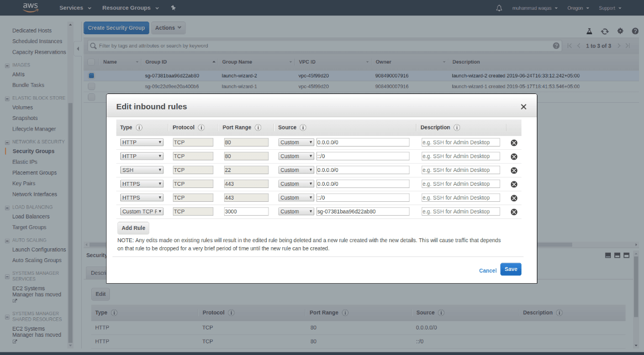Switch detail pane to full view layout

pyautogui.click(x=626, y=255)
